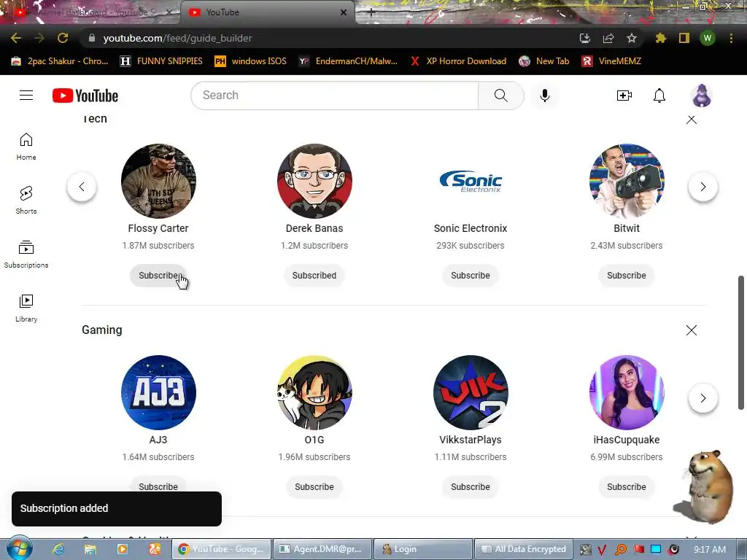Viewport: 747px width, 560px height.
Task: Click the Derek Banas channel name
Action: (x=314, y=228)
